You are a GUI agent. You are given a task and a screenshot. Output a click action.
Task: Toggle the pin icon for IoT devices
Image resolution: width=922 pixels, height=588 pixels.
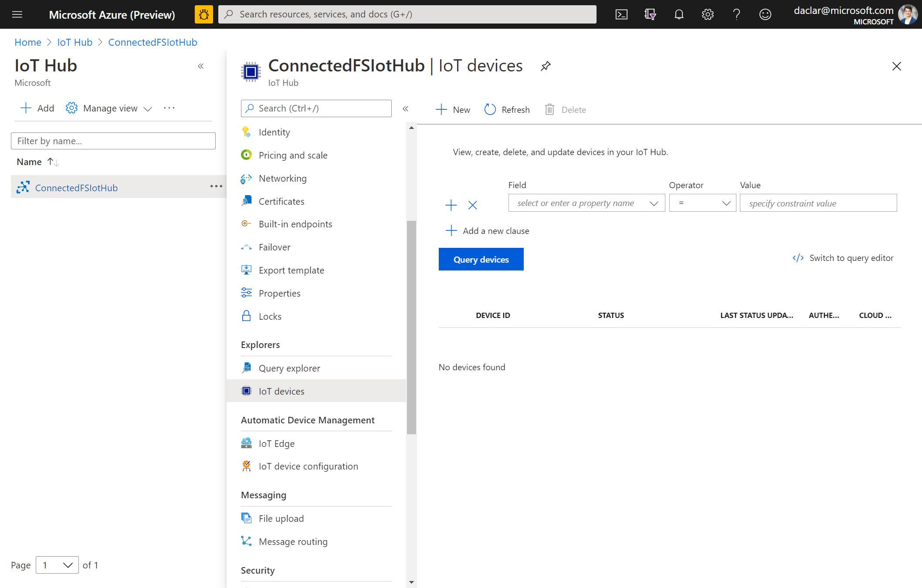[x=545, y=66]
